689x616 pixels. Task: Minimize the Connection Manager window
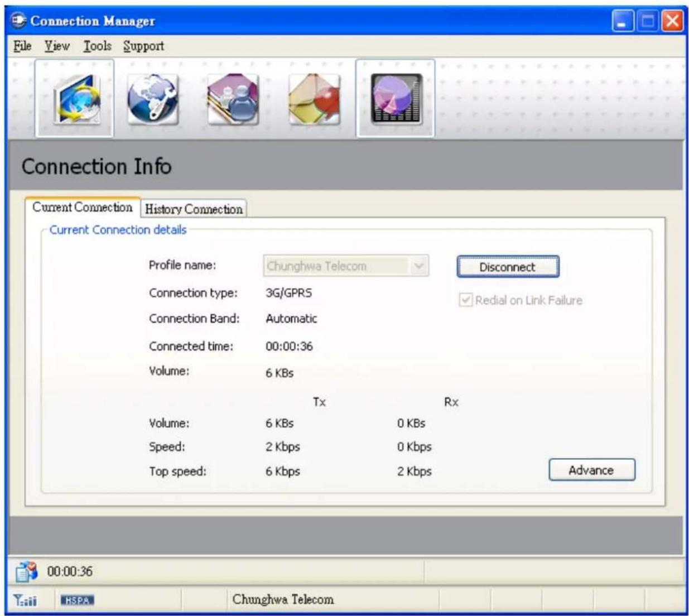(623, 21)
